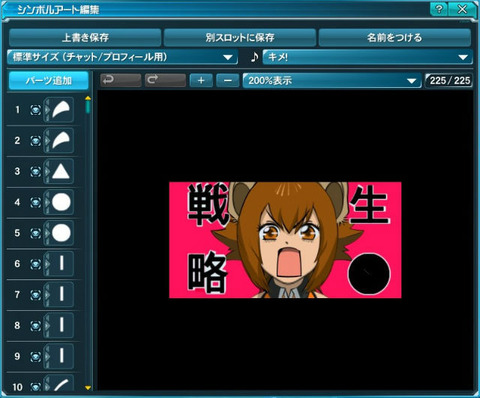This screenshot has width=480, height=398.
Task: Click 別スロットに保存 save to another slot
Action: pyautogui.click(x=240, y=37)
